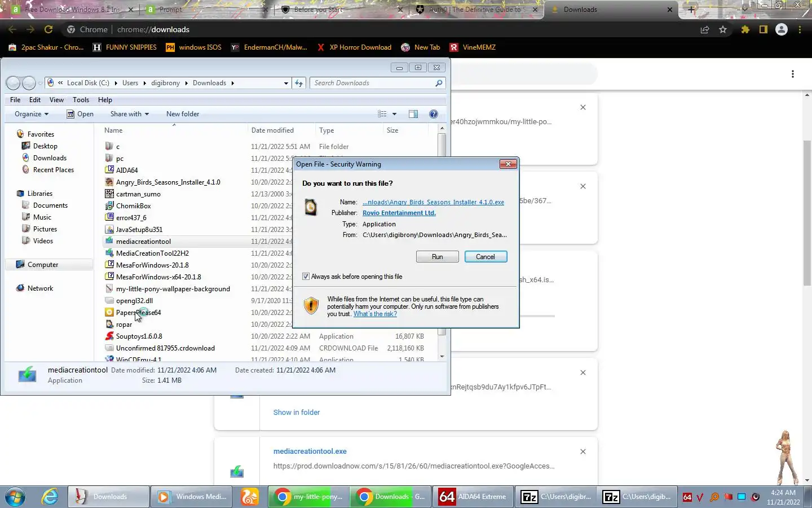
Task: Select the cartman_sumo file
Action: [x=138, y=194]
